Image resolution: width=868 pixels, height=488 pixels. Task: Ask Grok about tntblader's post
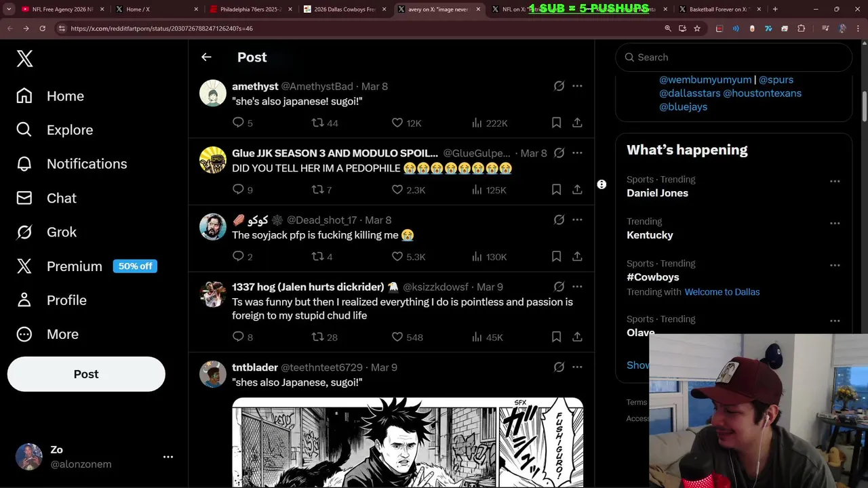tap(559, 367)
